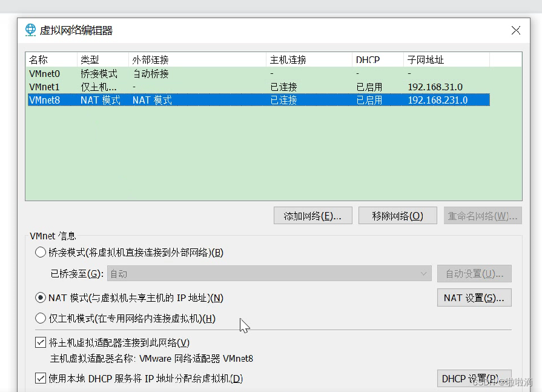Image resolution: width=542 pixels, height=392 pixels.
Task: Click subnet address 192.168.231.0
Action: pos(438,100)
